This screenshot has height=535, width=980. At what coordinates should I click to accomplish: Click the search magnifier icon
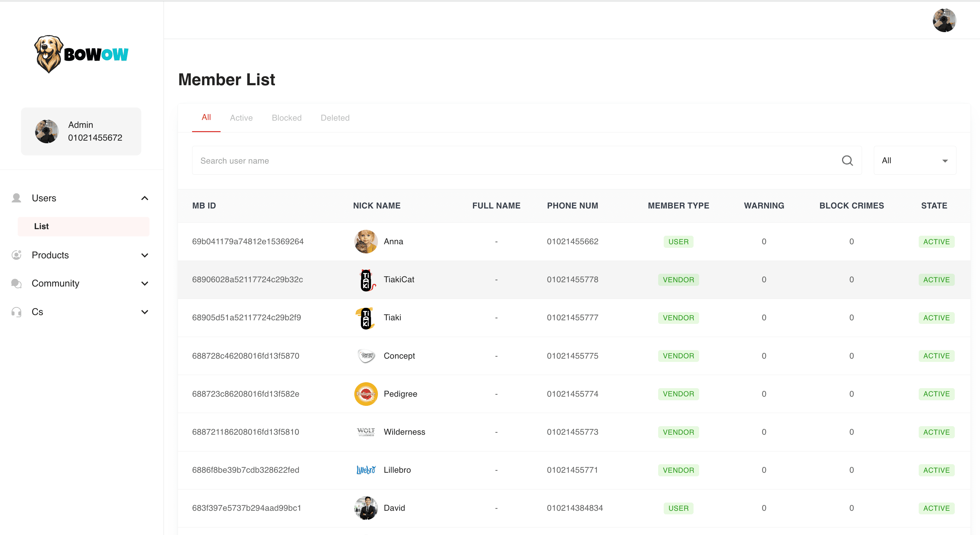click(x=847, y=161)
